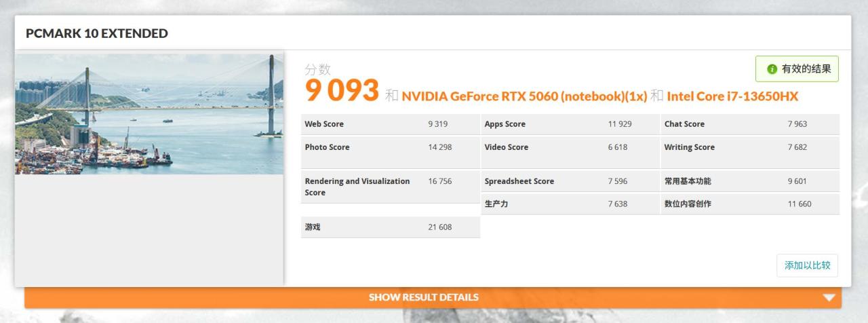This screenshot has width=868, height=323.
Task: Select the 游戏 score row
Action: coord(390,227)
